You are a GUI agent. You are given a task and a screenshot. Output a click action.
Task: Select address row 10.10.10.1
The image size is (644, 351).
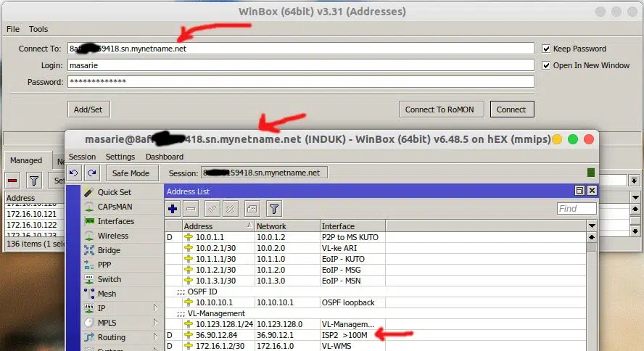376,302
